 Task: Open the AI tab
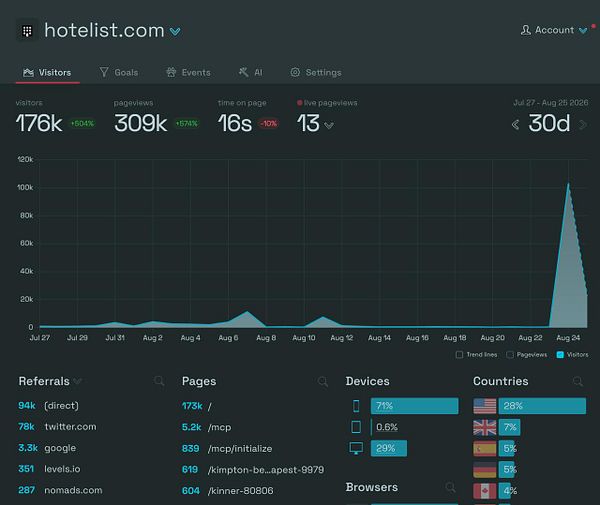251,72
